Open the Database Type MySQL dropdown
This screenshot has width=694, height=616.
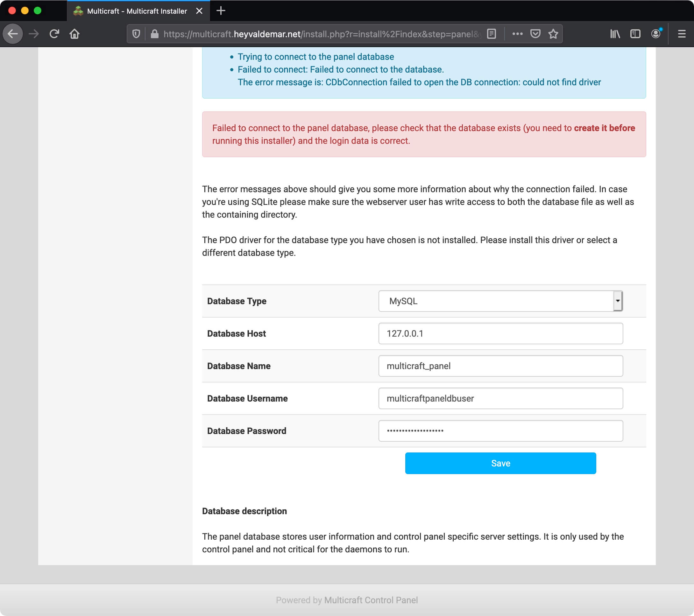tap(500, 301)
